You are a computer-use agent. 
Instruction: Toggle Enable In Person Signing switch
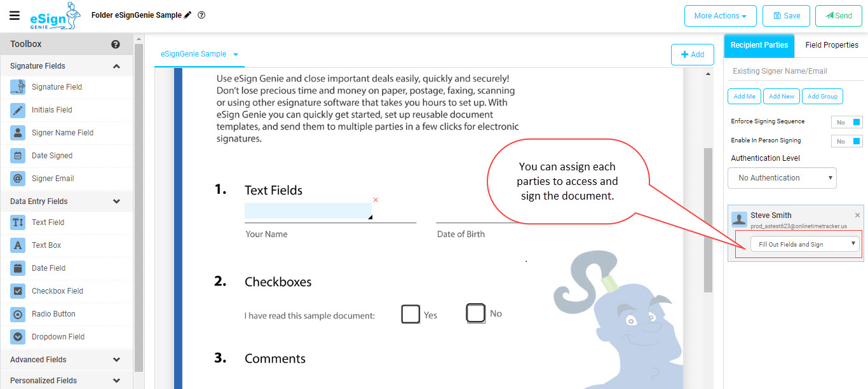(847, 141)
